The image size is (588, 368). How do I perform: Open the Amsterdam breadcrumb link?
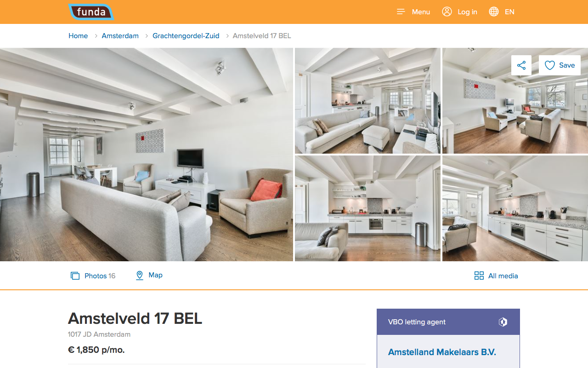120,36
